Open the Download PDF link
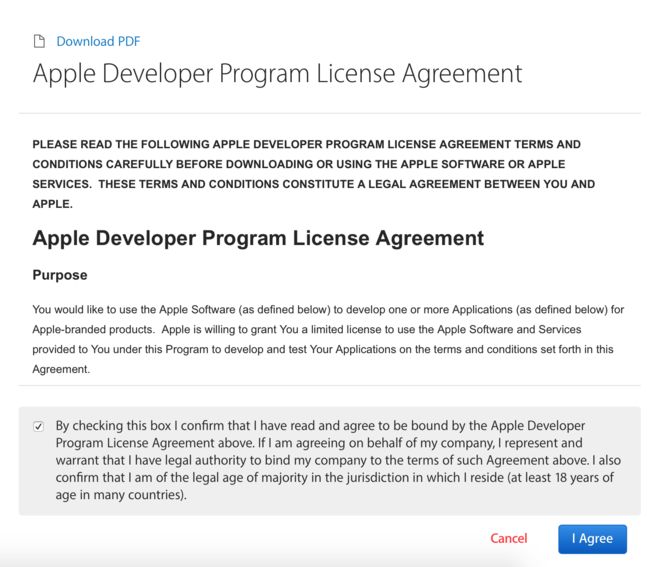650x567 pixels. tap(98, 41)
